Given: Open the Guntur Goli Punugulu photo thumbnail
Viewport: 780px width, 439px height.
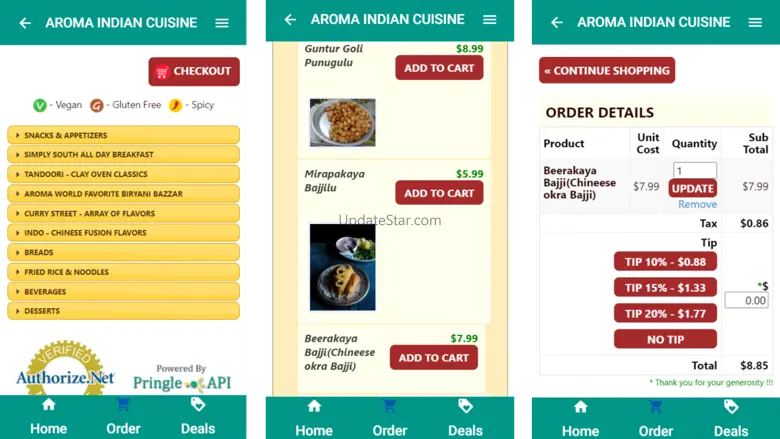Looking at the screenshot, I should (343, 122).
